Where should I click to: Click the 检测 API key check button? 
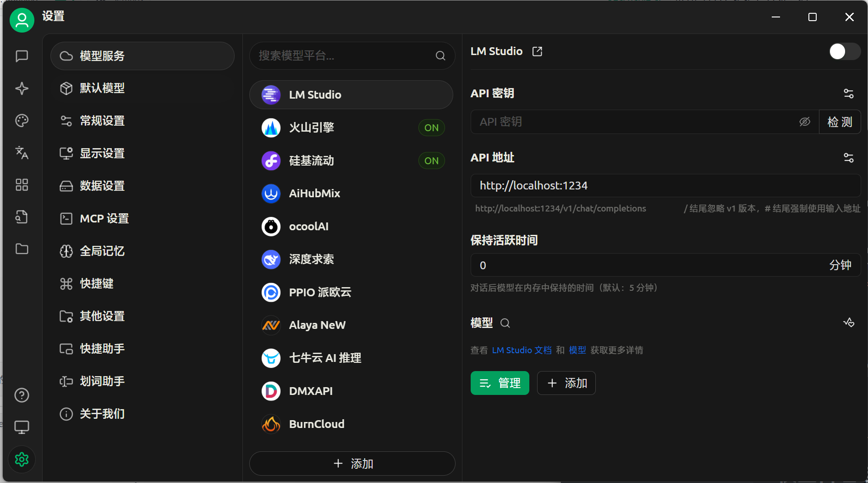[x=840, y=122]
